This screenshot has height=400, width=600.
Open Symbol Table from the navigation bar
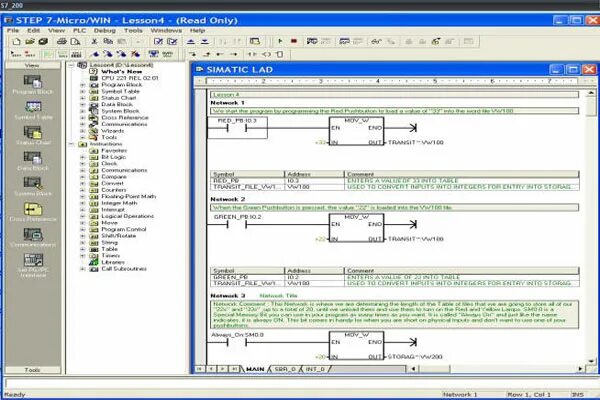point(33,110)
